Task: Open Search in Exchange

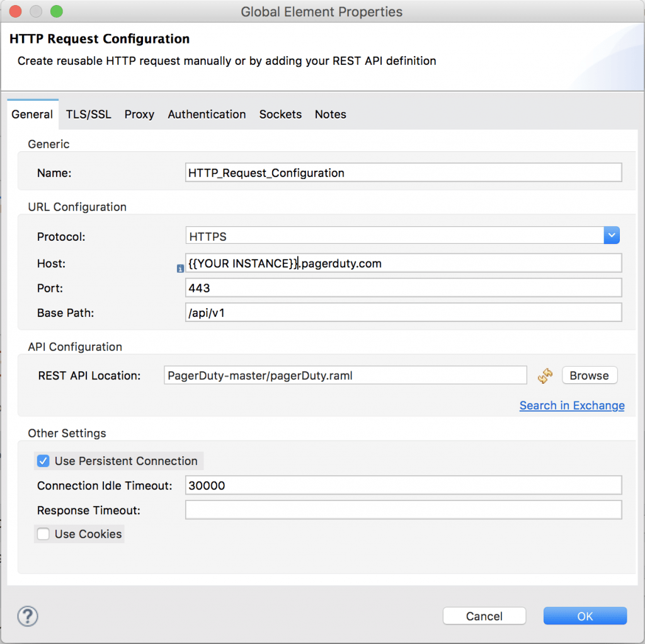Action: 571,405
